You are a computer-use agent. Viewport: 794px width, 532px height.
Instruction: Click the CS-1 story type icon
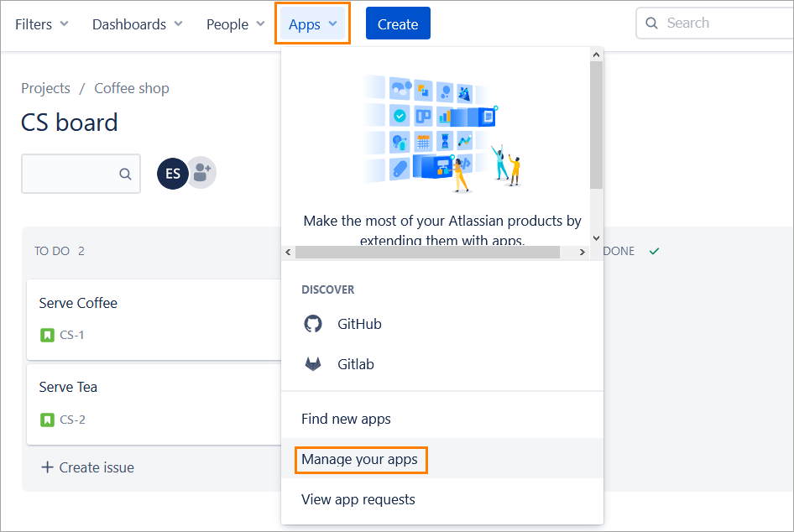tap(47, 335)
